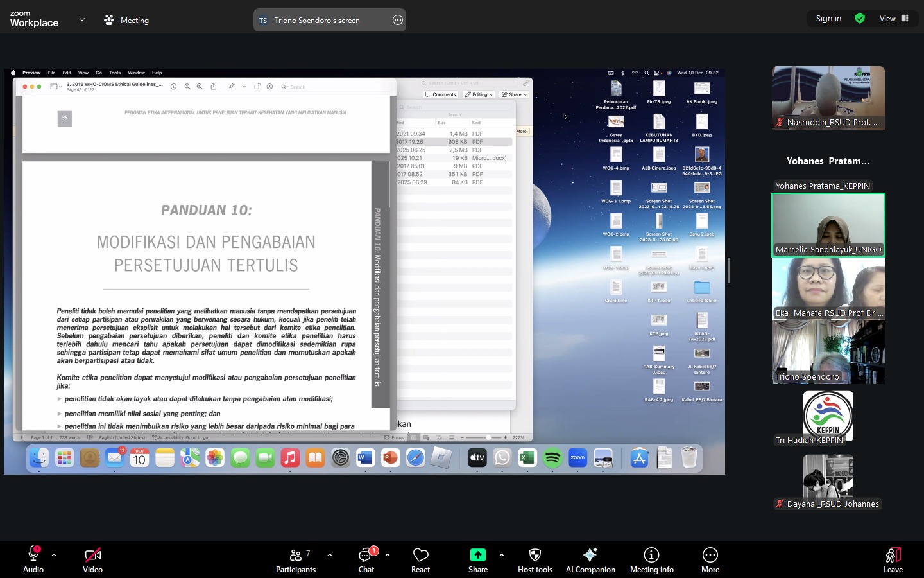
Task: Click the green Share screen icon
Action: tap(477, 555)
